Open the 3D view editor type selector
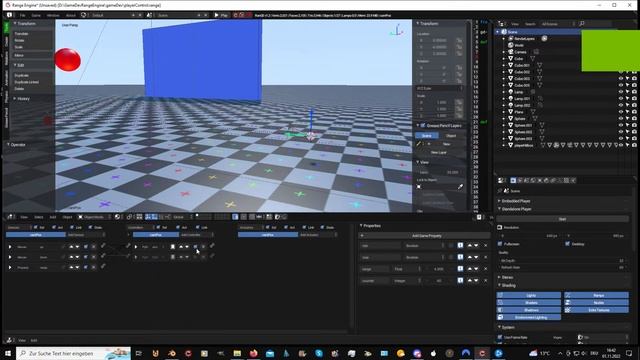This screenshot has height=360, width=640. click(x=10, y=217)
